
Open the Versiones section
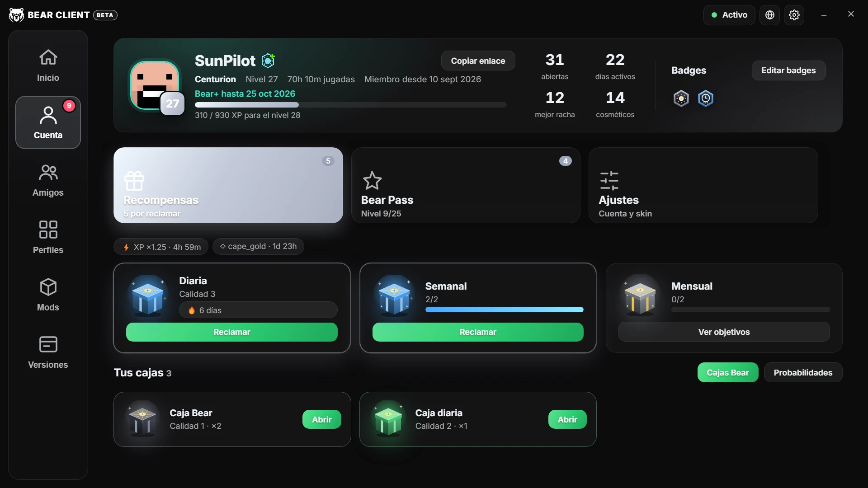pos(48,352)
